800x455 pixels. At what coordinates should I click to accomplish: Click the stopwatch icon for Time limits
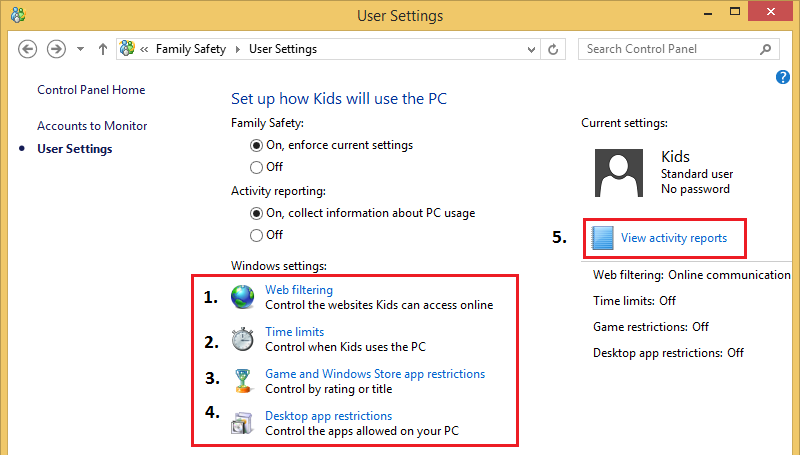pos(243,339)
